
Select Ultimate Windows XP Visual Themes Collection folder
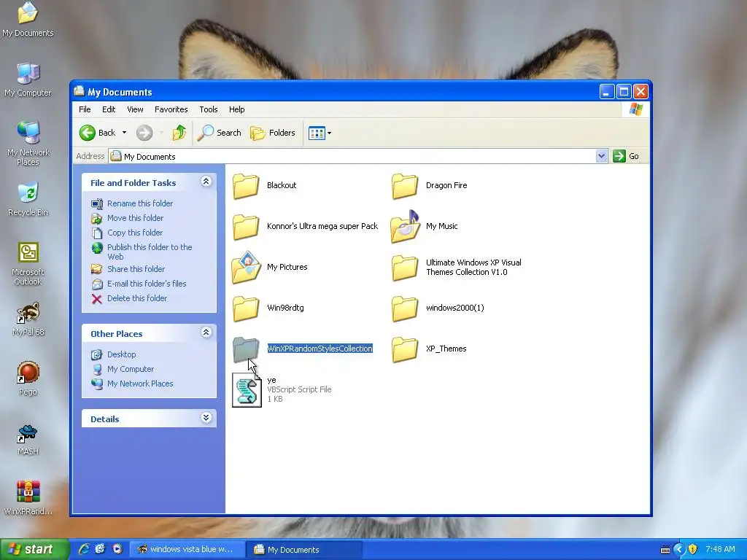tap(405, 268)
